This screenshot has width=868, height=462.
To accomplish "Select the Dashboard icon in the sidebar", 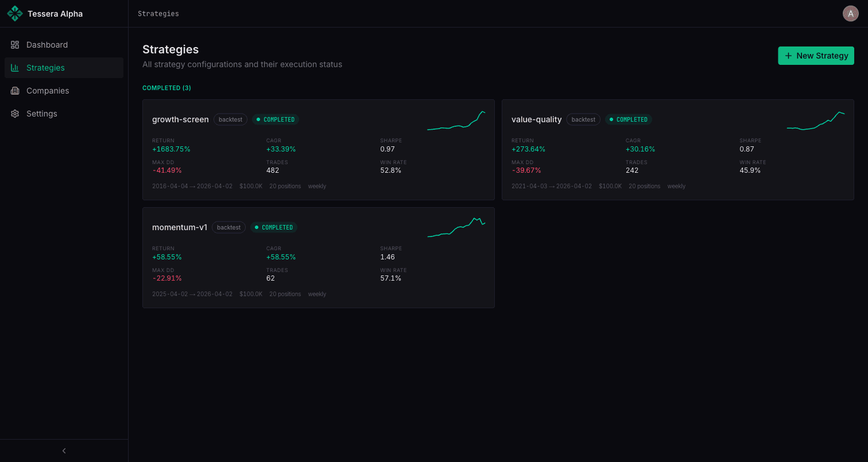I will point(15,44).
